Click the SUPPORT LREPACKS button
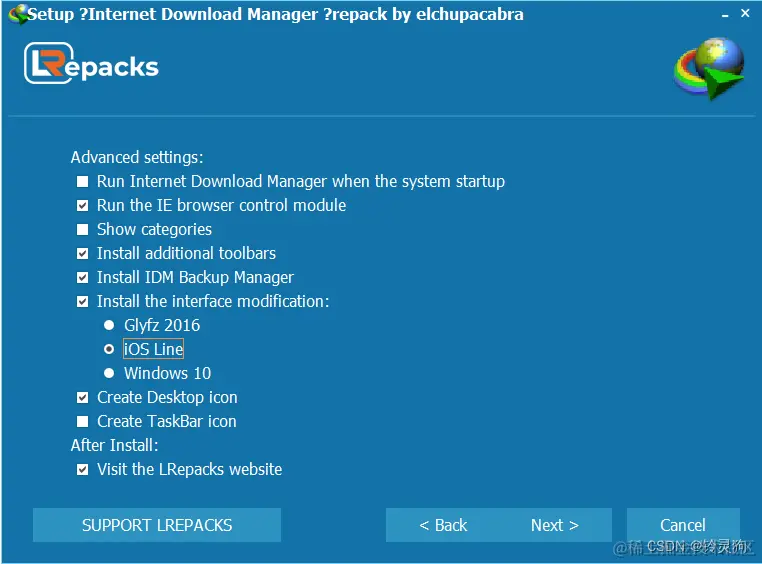The width and height of the screenshot is (762, 564). pos(157,525)
